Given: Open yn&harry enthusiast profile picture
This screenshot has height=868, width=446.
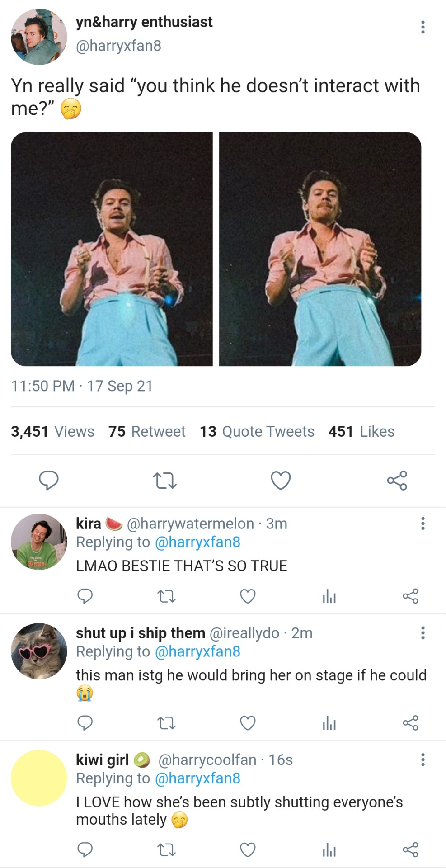Looking at the screenshot, I should (39, 37).
